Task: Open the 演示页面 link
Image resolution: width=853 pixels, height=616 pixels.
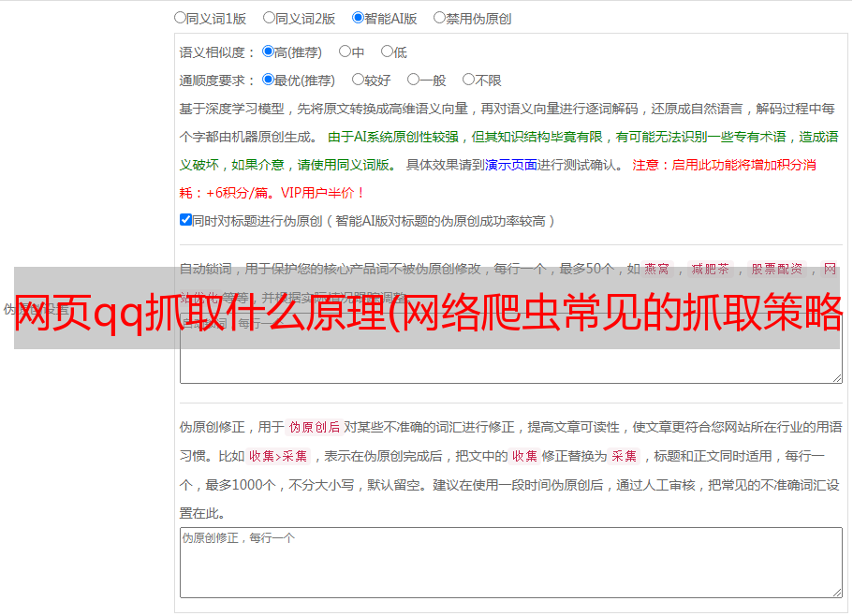Action: point(511,165)
